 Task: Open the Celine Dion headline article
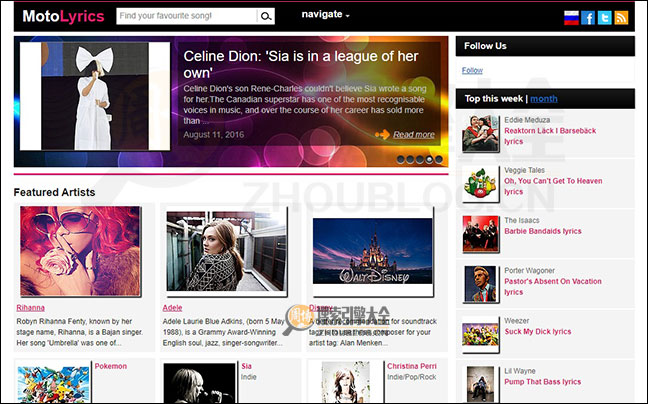301,64
